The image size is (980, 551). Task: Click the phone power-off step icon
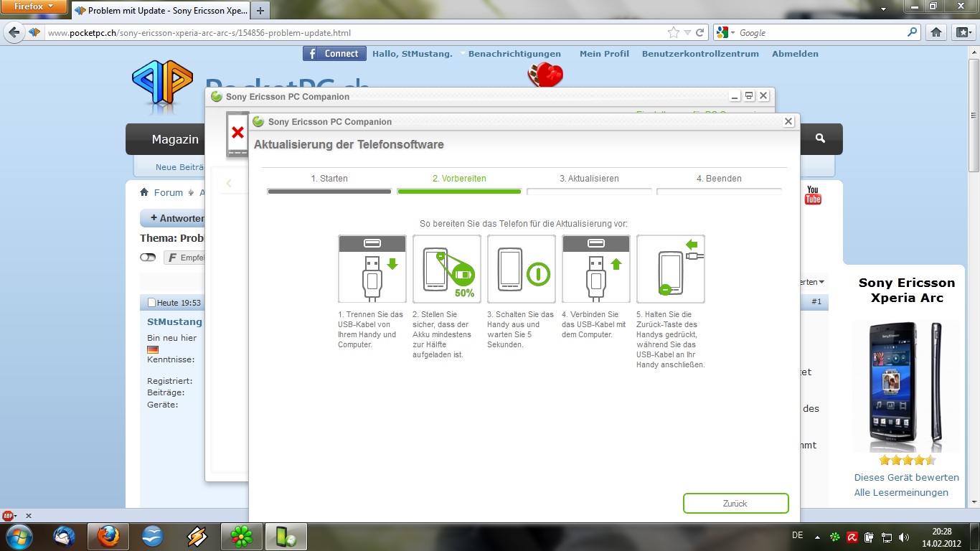pyautogui.click(x=522, y=269)
